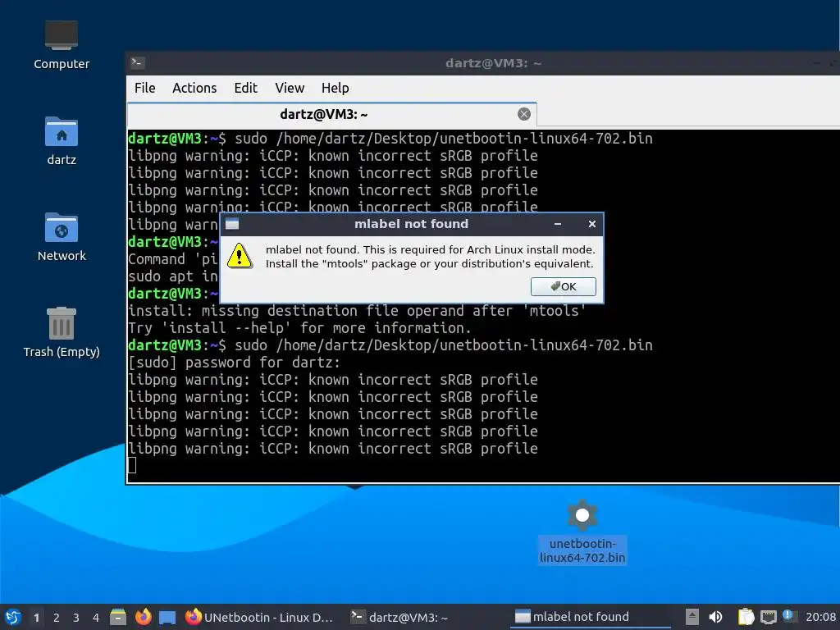The image size is (840, 630).
Task: Select the Trash (Empty) desktop icon
Action: click(62, 332)
